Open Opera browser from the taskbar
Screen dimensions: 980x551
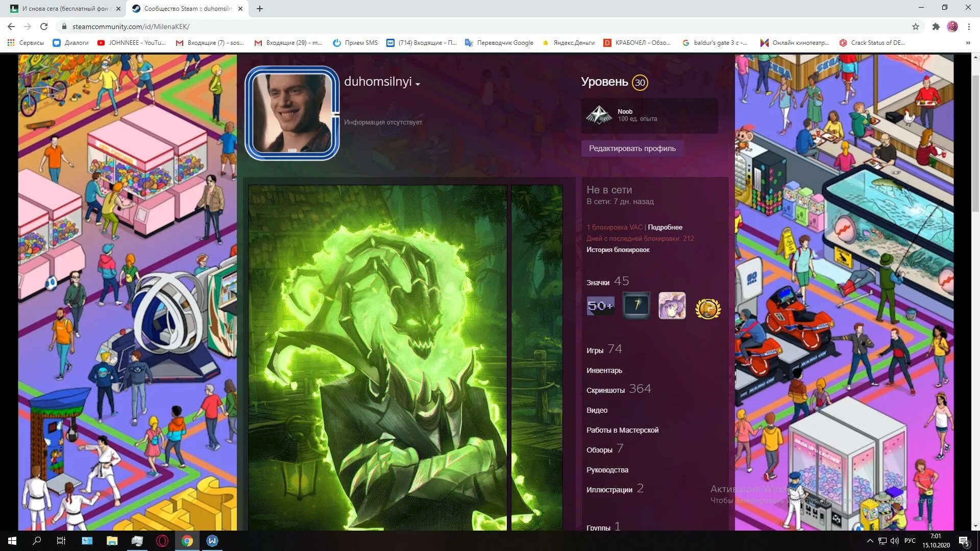162,541
